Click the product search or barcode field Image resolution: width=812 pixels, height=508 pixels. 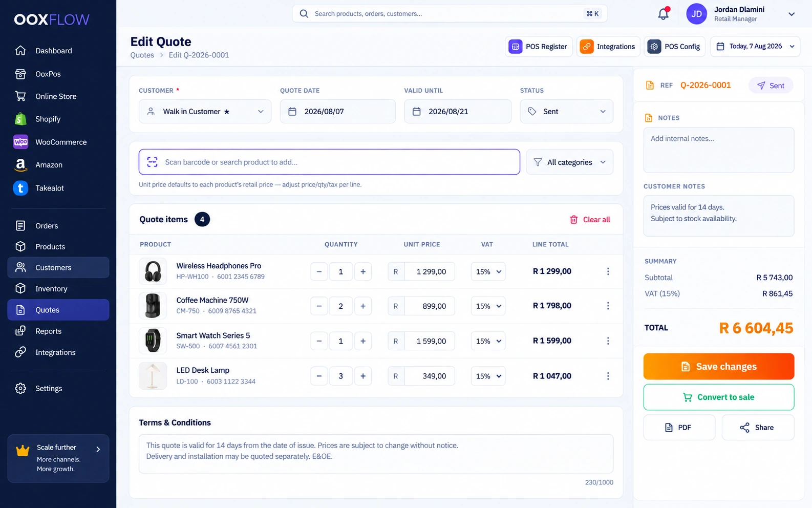click(329, 162)
